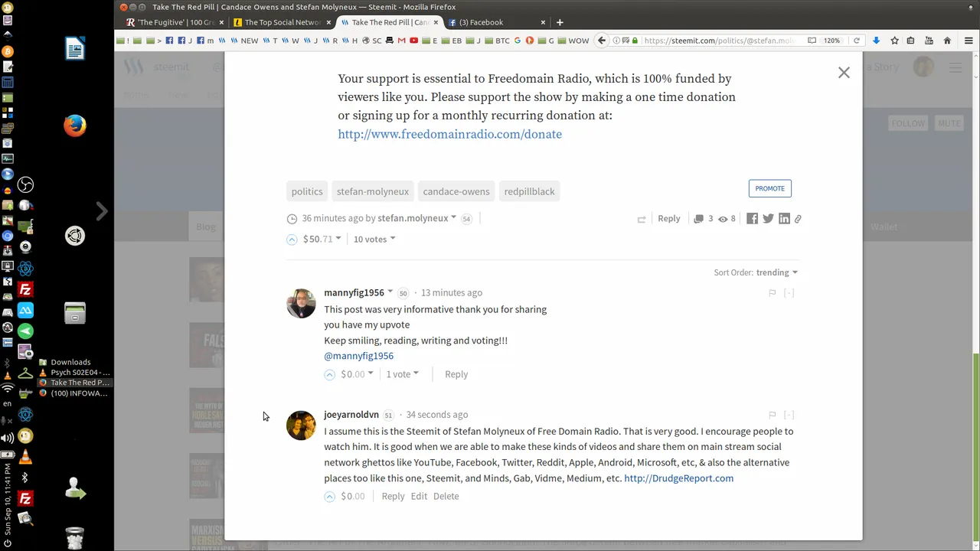Open stefan.molyneux author dropdown
980x551 pixels.
(416, 218)
